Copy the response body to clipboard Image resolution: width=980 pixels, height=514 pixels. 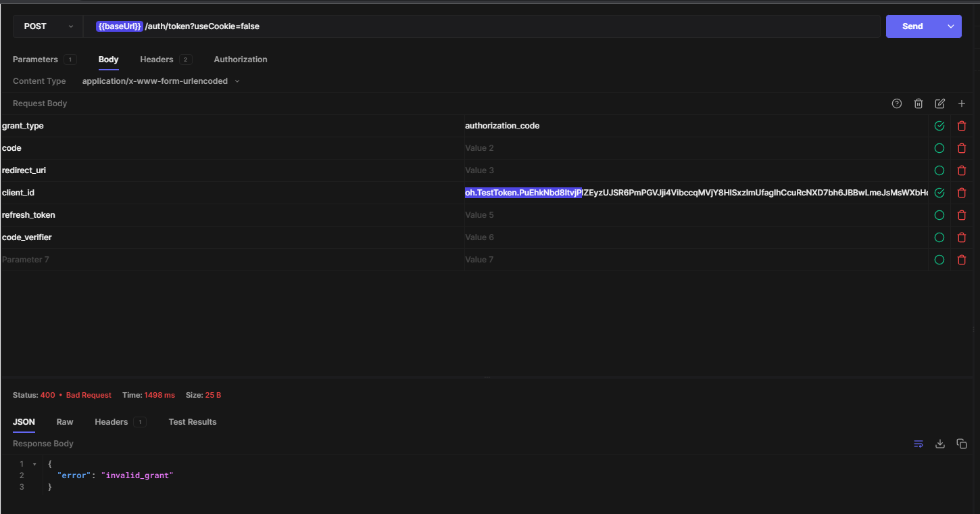point(962,444)
